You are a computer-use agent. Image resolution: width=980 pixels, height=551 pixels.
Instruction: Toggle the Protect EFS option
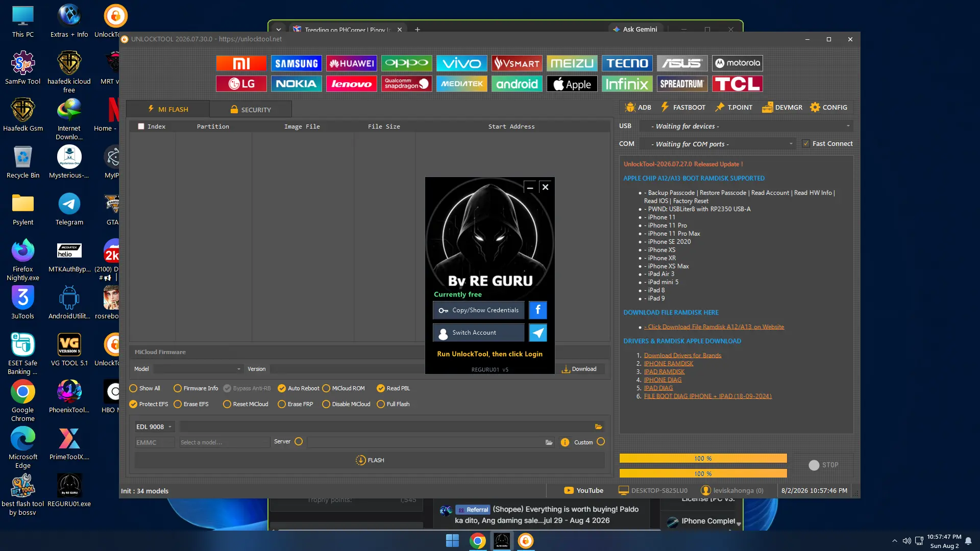[x=149, y=404]
